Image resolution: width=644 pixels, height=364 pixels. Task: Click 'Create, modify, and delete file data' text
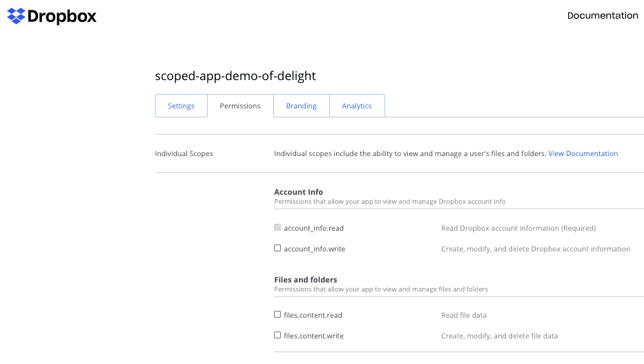coord(500,336)
